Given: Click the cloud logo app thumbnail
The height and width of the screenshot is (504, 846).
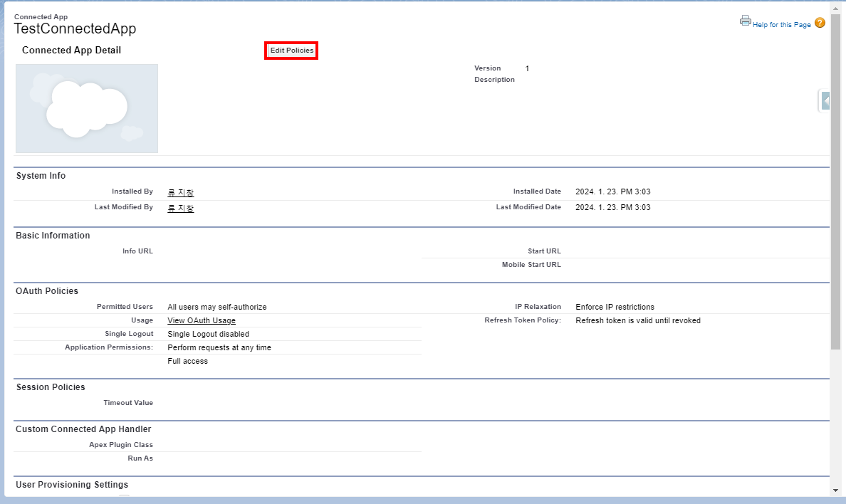Looking at the screenshot, I should pyautogui.click(x=87, y=108).
